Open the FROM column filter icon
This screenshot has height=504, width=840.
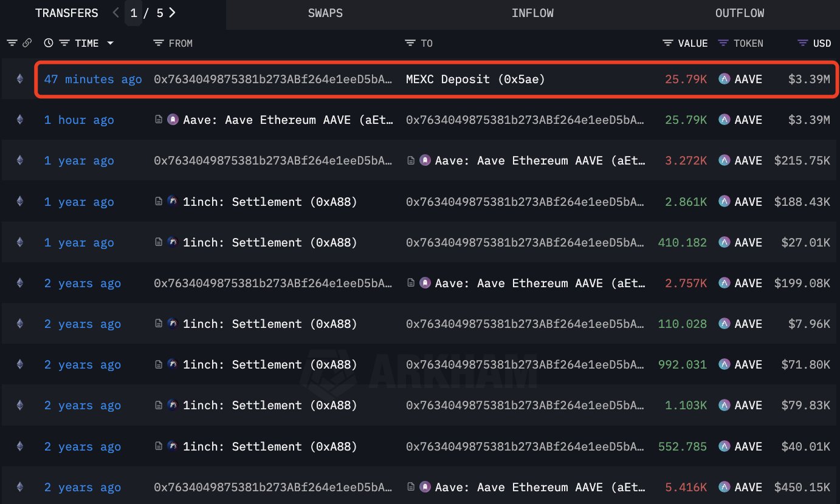159,43
